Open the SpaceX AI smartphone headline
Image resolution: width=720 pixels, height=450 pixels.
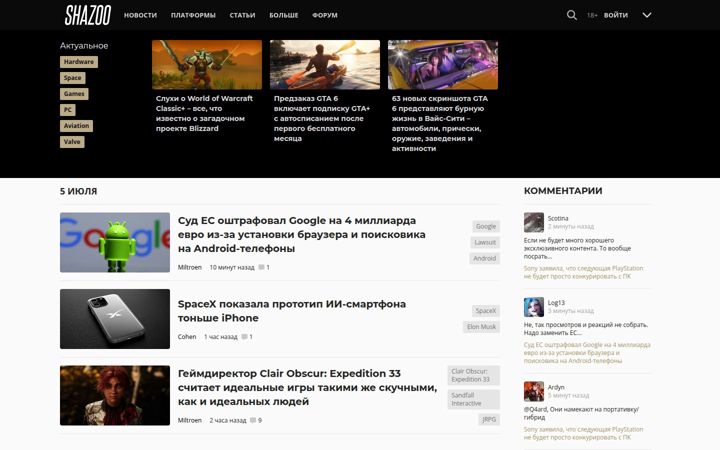tap(292, 311)
